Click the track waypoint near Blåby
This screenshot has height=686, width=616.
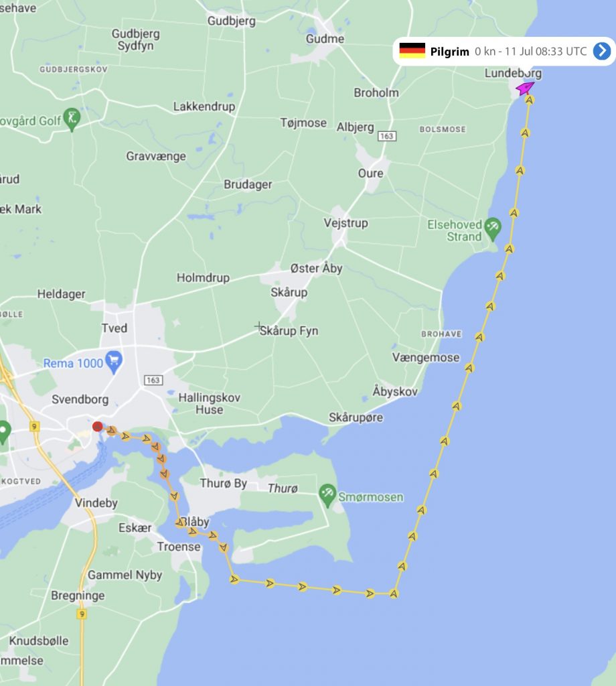(x=180, y=523)
